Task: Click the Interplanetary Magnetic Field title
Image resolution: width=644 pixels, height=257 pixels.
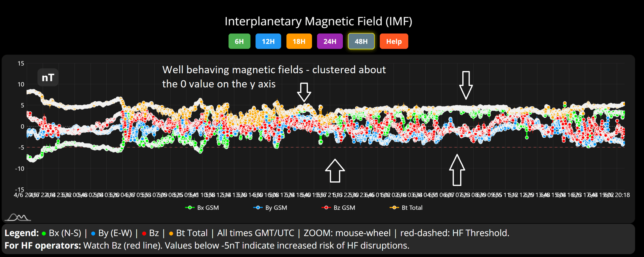Action: point(318,21)
